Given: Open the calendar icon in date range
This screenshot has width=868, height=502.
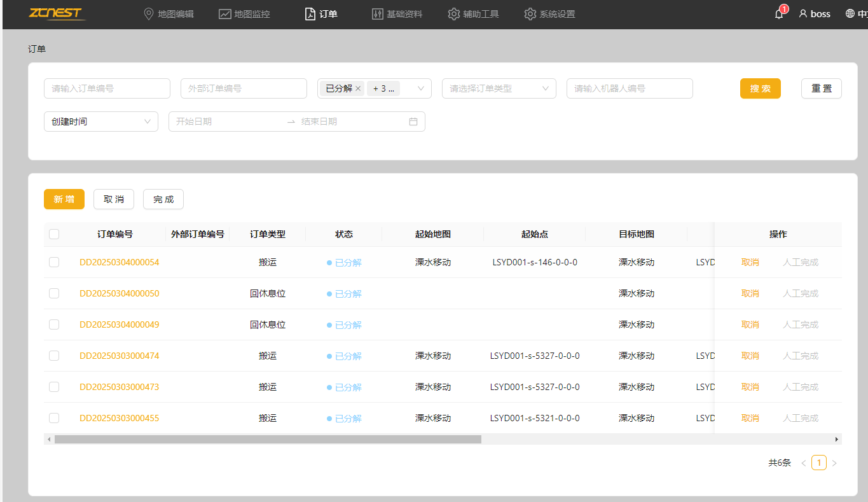Looking at the screenshot, I should 413,122.
